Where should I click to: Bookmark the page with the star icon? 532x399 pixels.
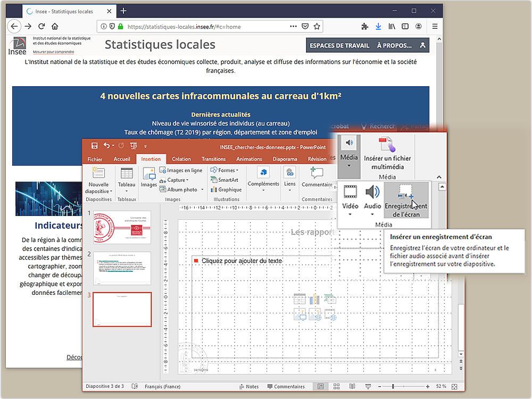click(x=317, y=27)
